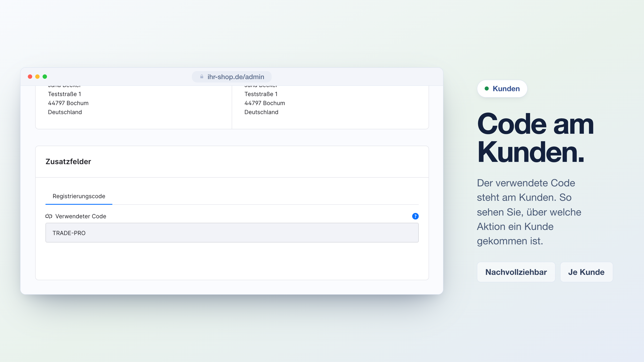Click the right address line '44797 Bochum'

265,103
